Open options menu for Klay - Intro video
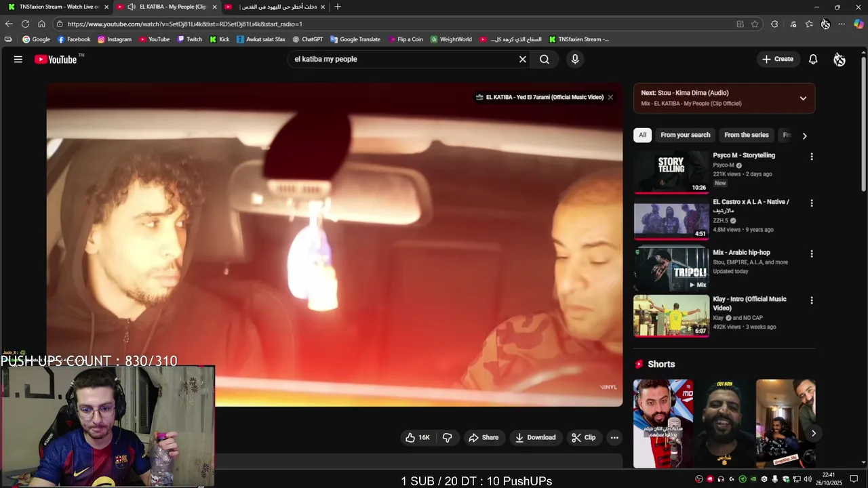 (x=812, y=300)
